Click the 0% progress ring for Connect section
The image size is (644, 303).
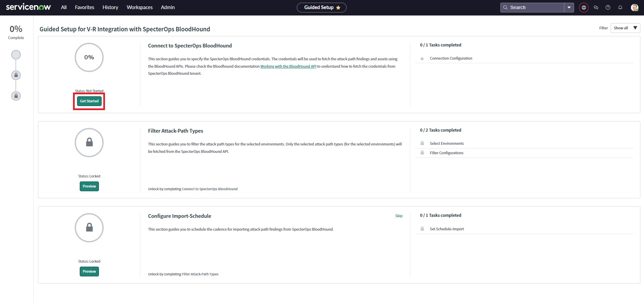click(89, 57)
